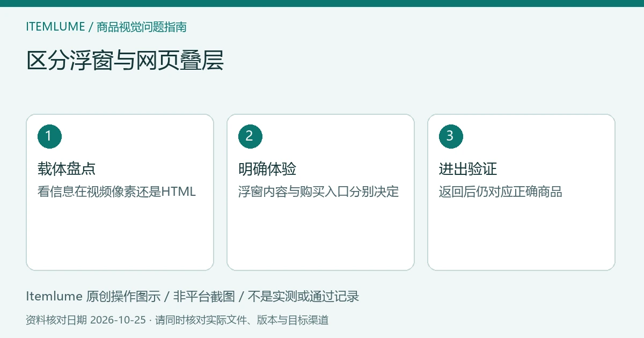Click the 载体盘点 card title

click(67, 169)
